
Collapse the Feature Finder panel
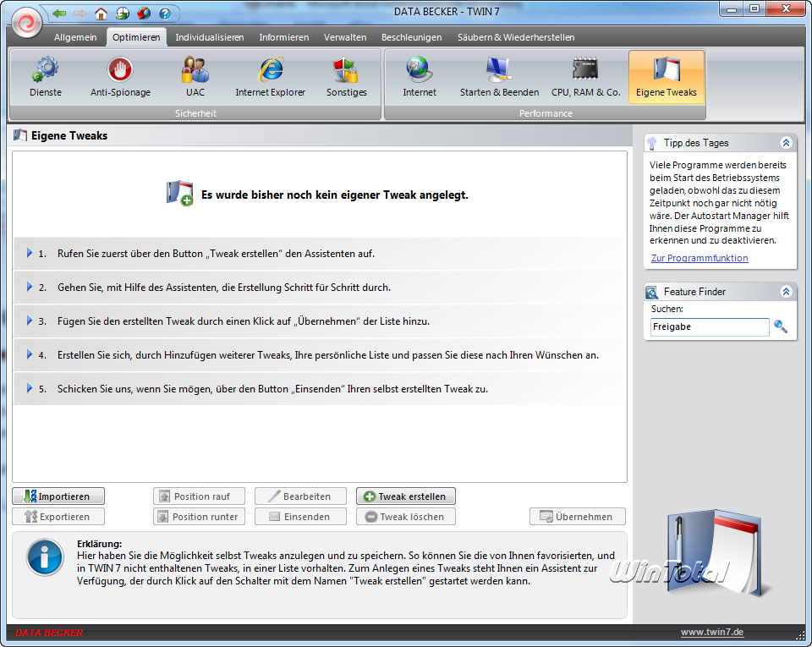786,292
